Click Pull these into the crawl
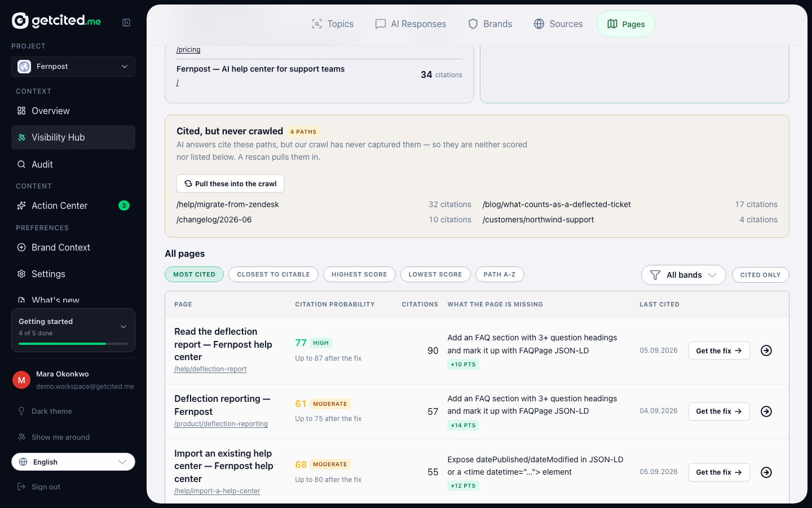The width and height of the screenshot is (812, 508). pyautogui.click(x=231, y=183)
